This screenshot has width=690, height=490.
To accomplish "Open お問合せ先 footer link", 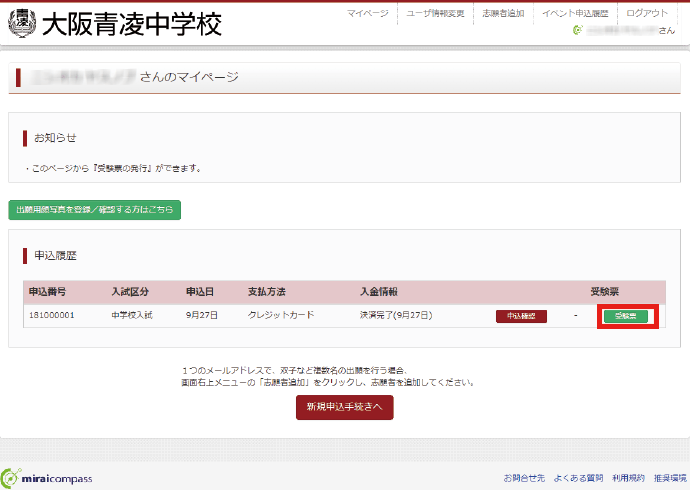I will coord(524,478).
